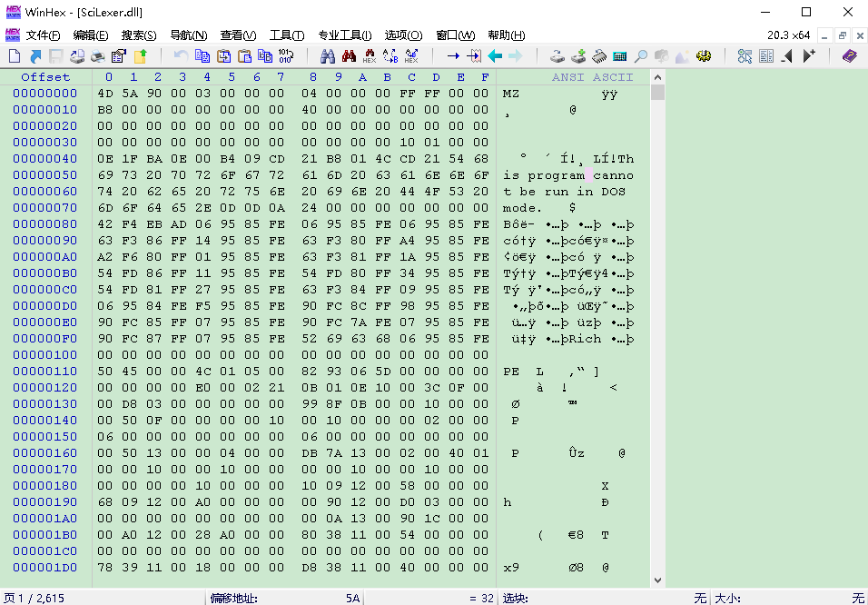Screen dimensions: 868x605
Task: Click the black right triangle plus icon
Action: [x=809, y=56]
